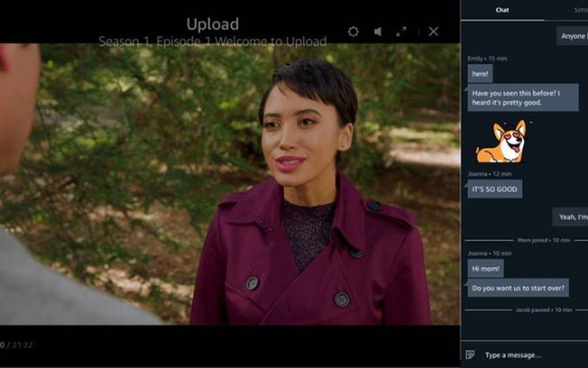Click Emily's "here!" message bubble
The height and width of the screenshot is (368, 588).
480,74
